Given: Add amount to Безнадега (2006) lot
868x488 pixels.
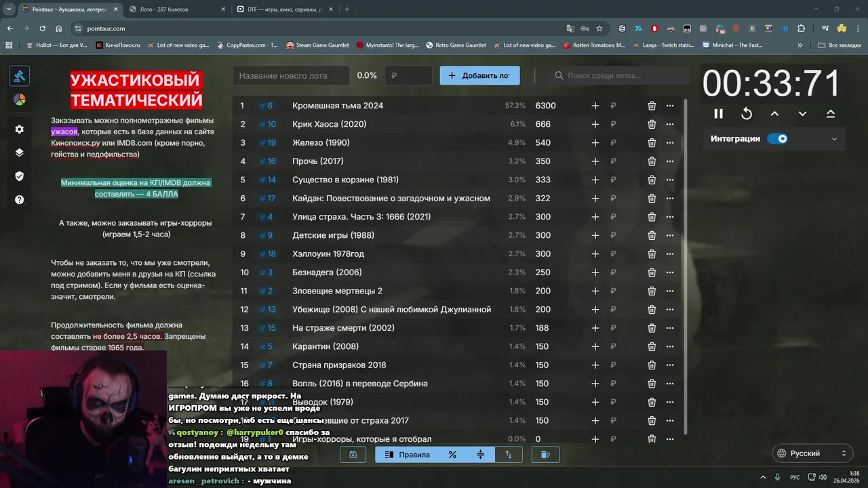Looking at the screenshot, I should (x=595, y=272).
